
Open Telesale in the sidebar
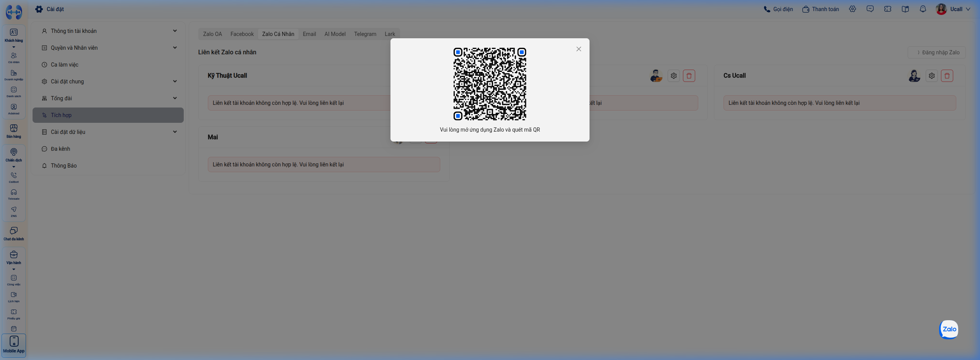(14, 194)
